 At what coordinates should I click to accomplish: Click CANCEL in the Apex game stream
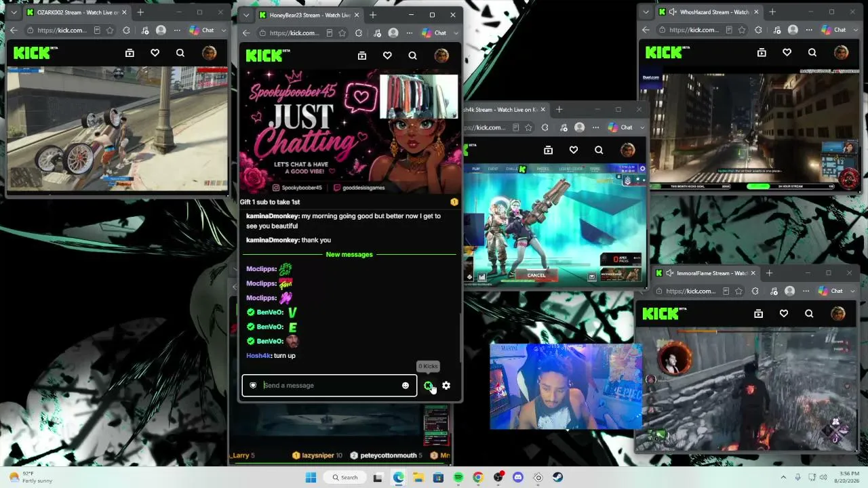point(536,275)
